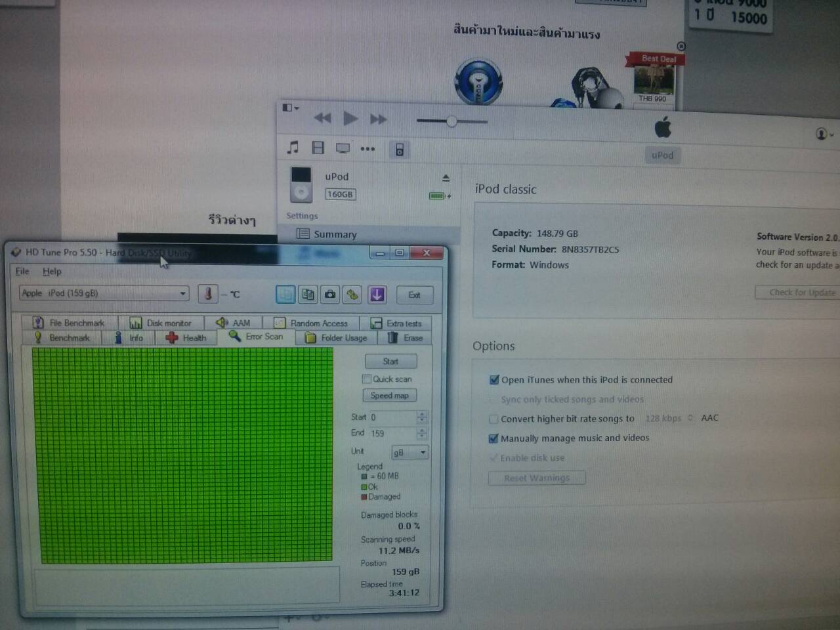Switch to the Extra tests tab
Viewport: 840px width, 630px height.
pos(396,323)
